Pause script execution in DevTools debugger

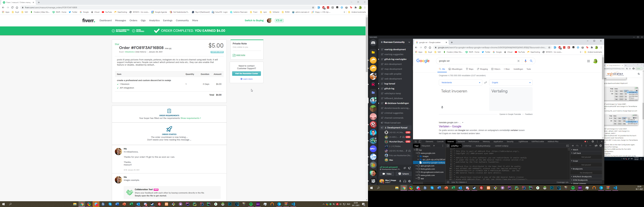(x=573, y=146)
